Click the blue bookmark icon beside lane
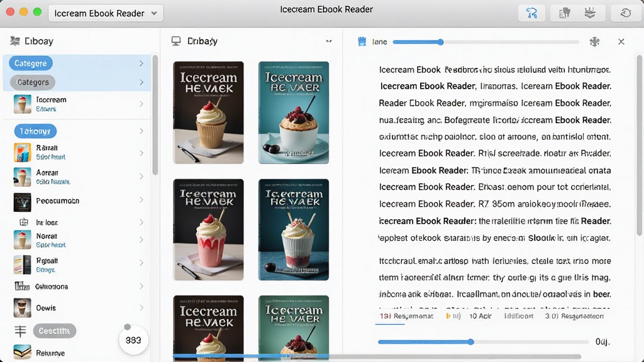This screenshot has height=362, width=644. [362, 41]
